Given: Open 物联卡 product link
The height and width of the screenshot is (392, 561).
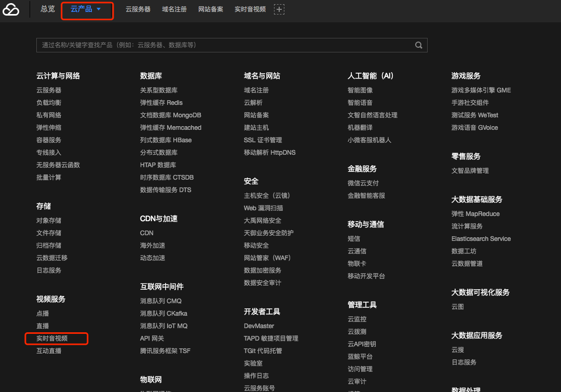Looking at the screenshot, I should click(x=357, y=264).
